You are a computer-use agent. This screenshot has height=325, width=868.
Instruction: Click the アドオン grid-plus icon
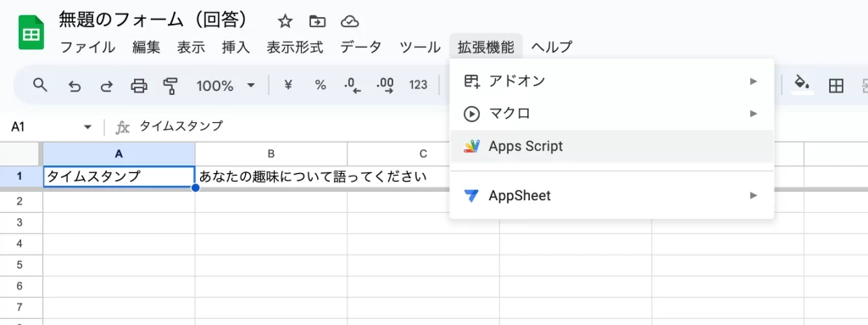click(471, 81)
